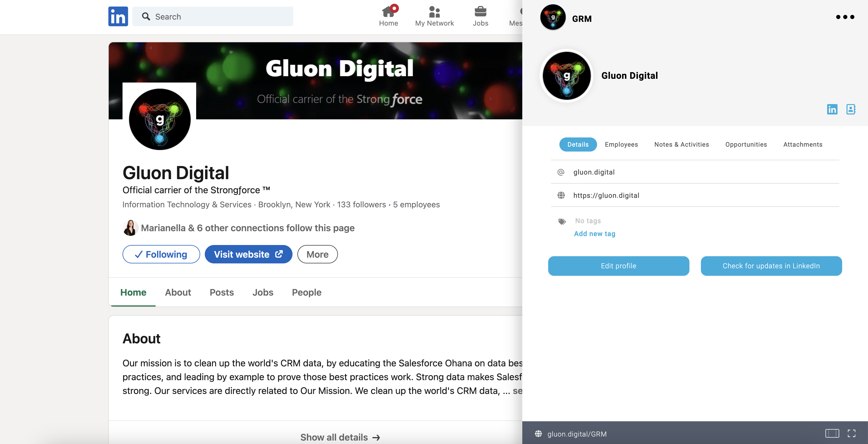Click the contact card icon in GRM panel
The height and width of the screenshot is (444, 868).
point(851,109)
